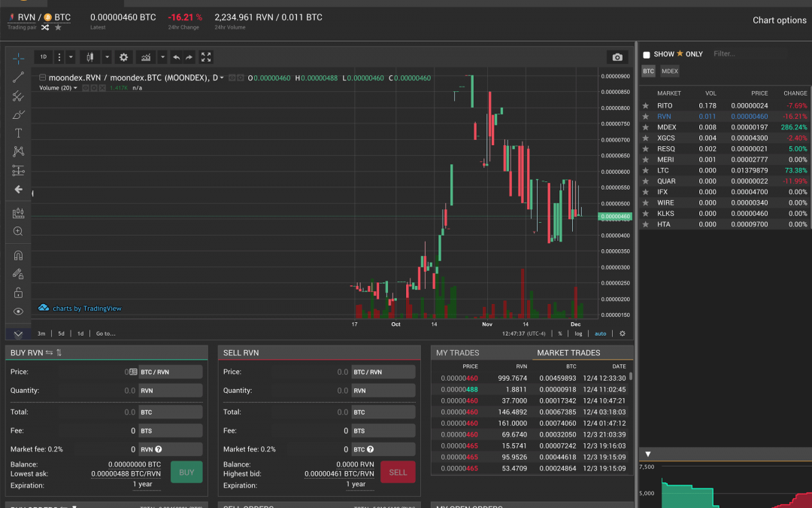Enable magnet mode in the drawing toolbar
This screenshot has height=508, width=812.
[19, 255]
